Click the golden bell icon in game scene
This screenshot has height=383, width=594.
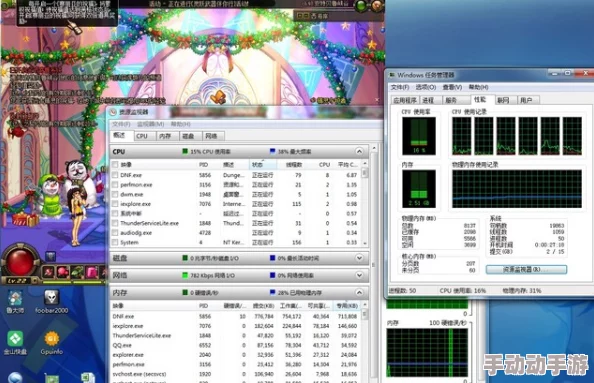(x=219, y=97)
